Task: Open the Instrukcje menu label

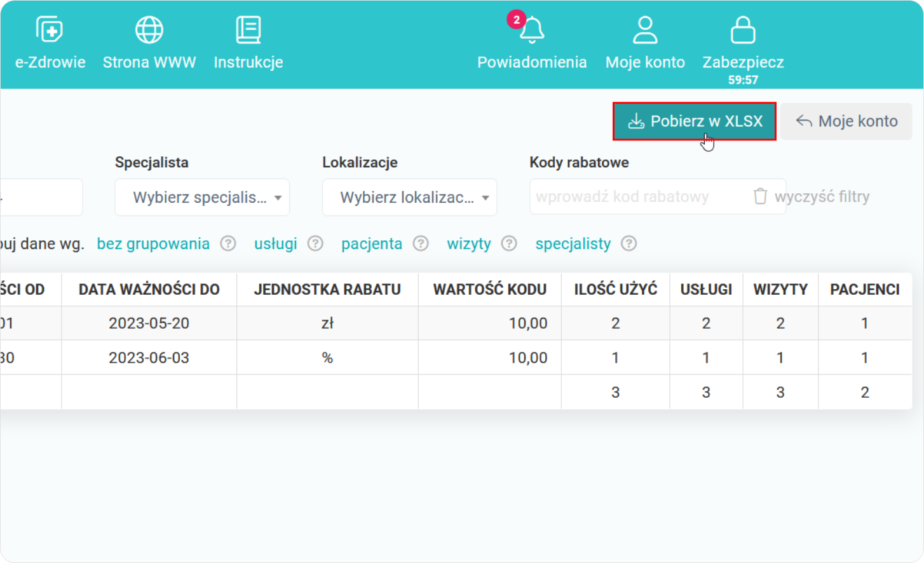Action: pos(248,62)
